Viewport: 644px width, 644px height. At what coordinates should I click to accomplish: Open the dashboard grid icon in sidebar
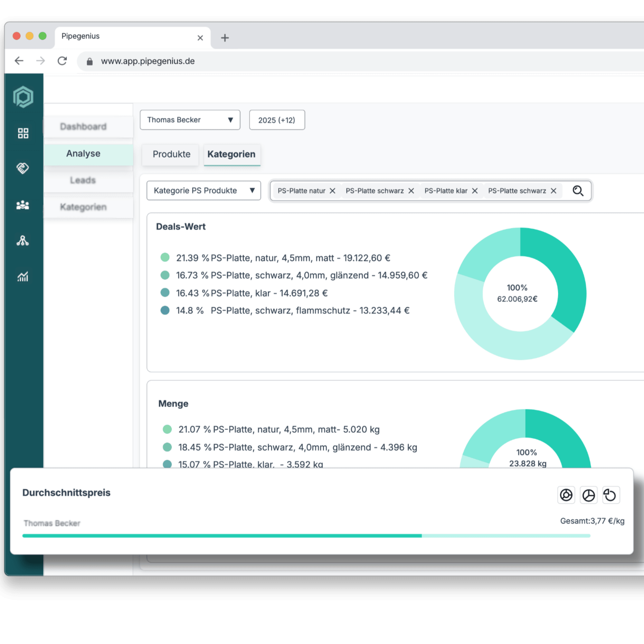(x=23, y=133)
